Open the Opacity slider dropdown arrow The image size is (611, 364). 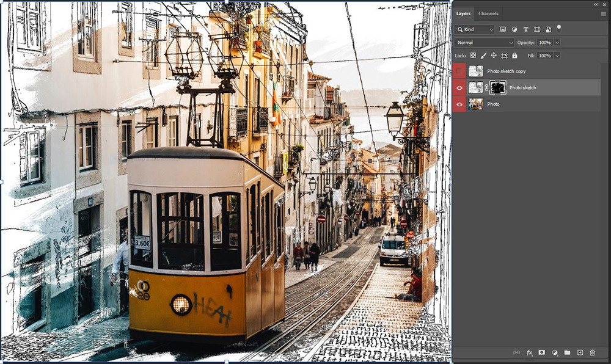pos(557,42)
